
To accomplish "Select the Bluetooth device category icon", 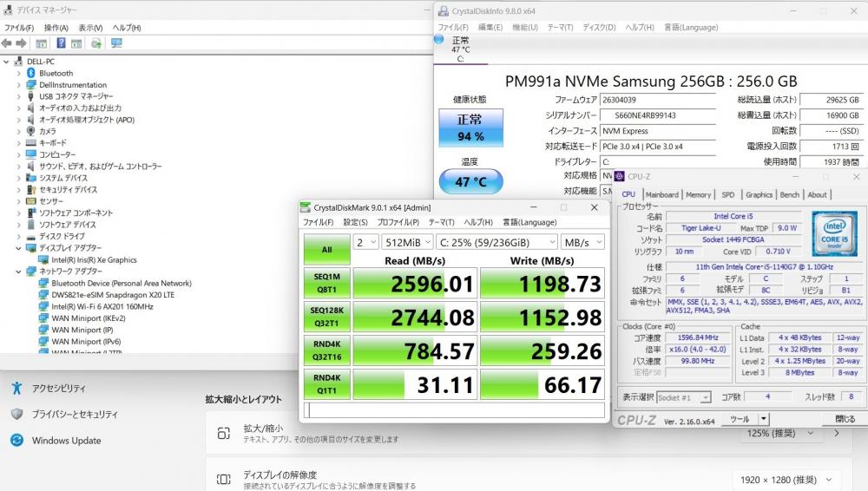I will (31, 73).
